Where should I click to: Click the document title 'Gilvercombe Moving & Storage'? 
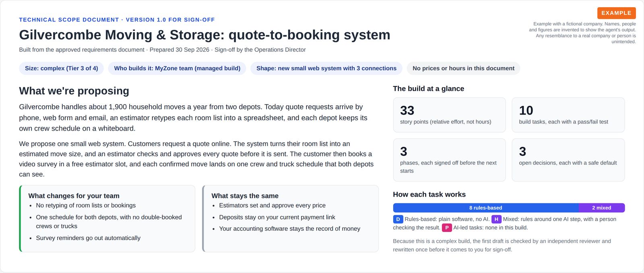(204, 35)
